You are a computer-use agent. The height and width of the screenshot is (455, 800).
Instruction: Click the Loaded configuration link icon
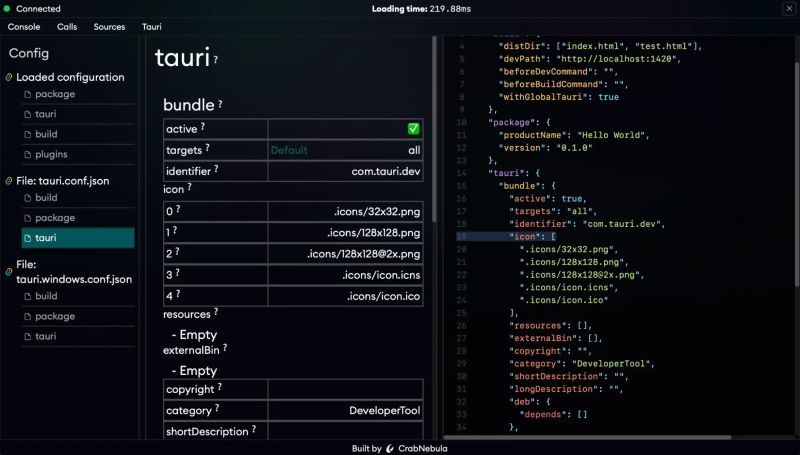9,78
